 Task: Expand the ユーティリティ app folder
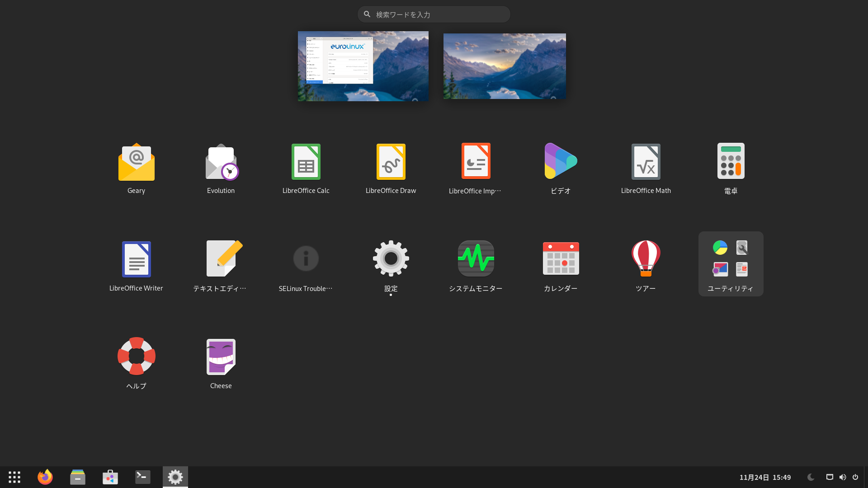pos(731,263)
